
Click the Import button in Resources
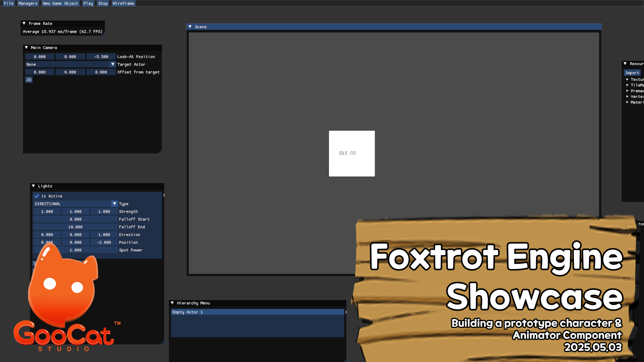click(632, 73)
